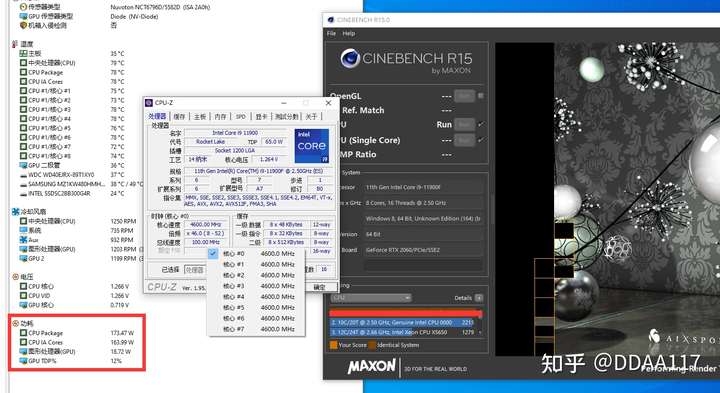This screenshot has height=393, width=720.
Task: Open the File menu in Cinebench
Action: click(x=331, y=34)
